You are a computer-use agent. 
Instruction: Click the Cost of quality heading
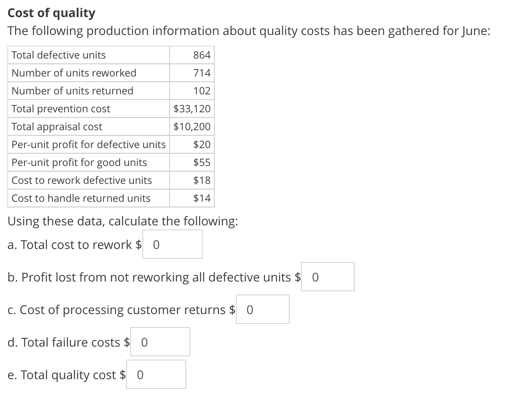(51, 13)
